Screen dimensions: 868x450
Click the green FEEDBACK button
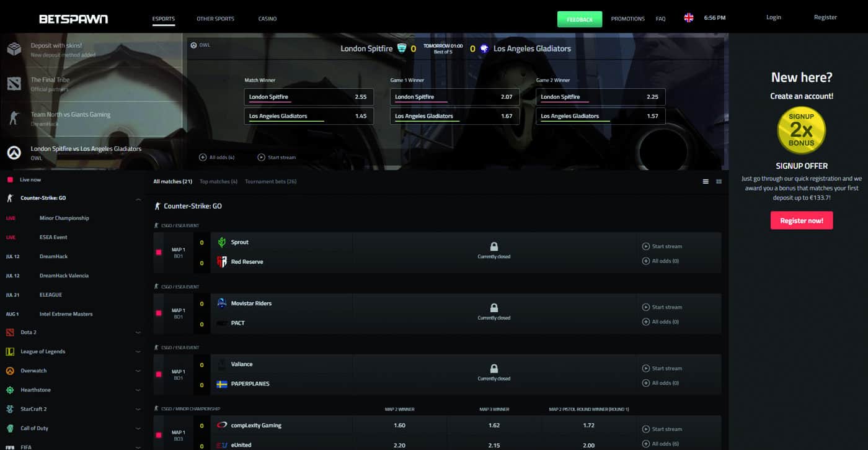pyautogui.click(x=580, y=19)
